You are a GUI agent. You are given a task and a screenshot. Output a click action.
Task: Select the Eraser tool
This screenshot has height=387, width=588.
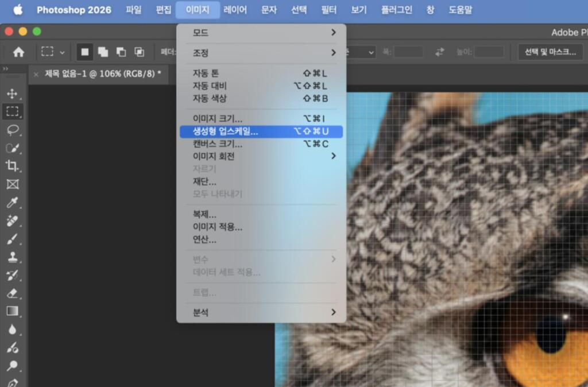coord(12,293)
